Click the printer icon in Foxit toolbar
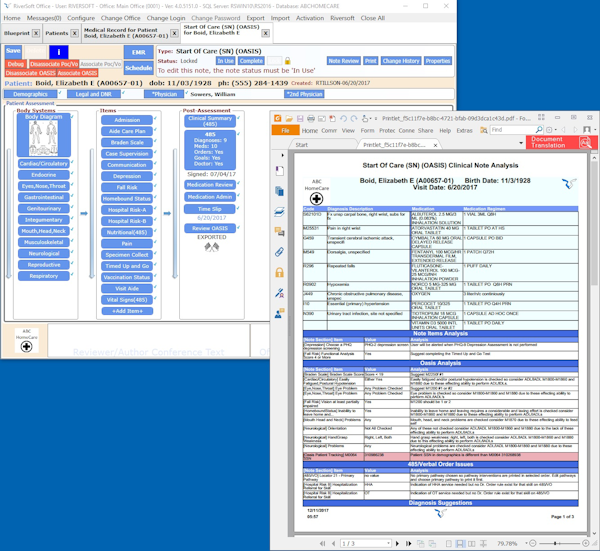 [311, 119]
